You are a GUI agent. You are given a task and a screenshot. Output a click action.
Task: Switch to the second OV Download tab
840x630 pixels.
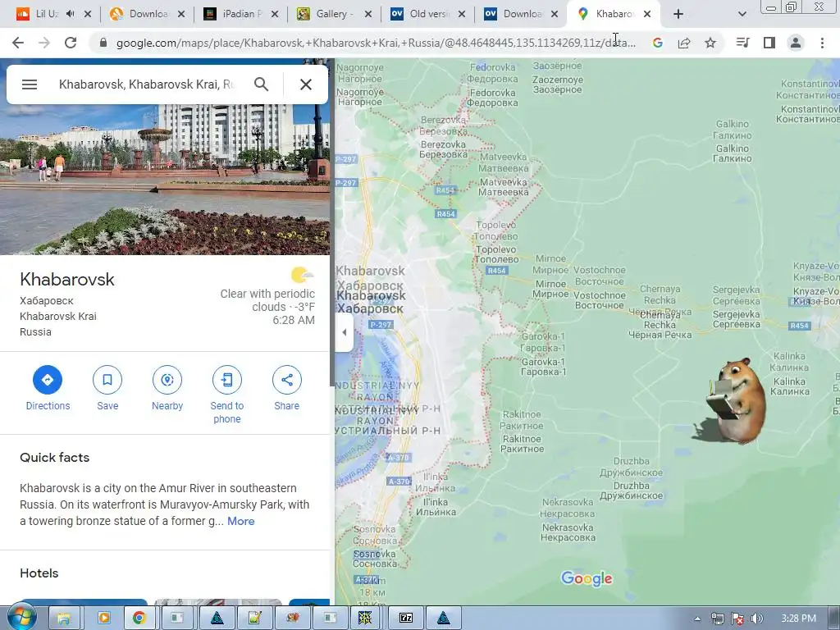tap(521, 14)
